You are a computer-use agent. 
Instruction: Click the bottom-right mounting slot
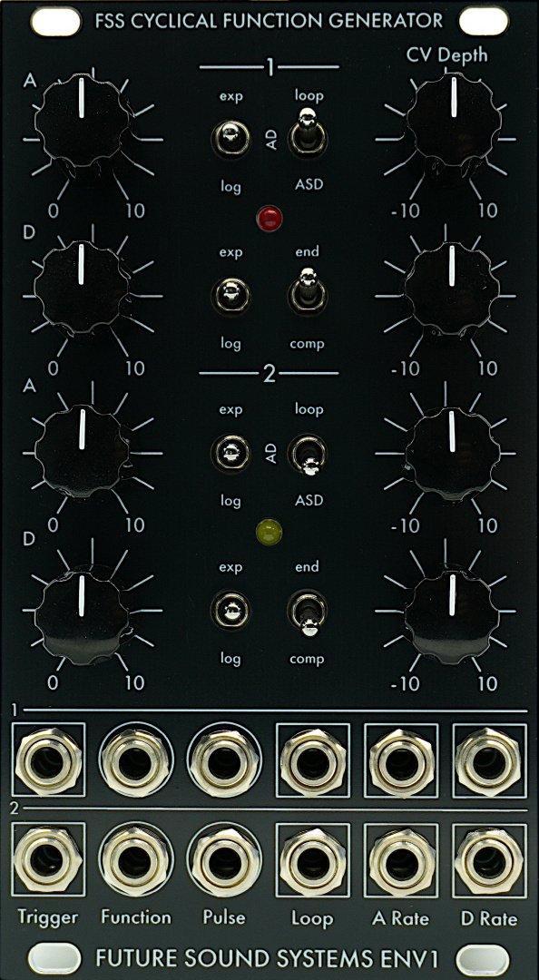tap(483, 959)
